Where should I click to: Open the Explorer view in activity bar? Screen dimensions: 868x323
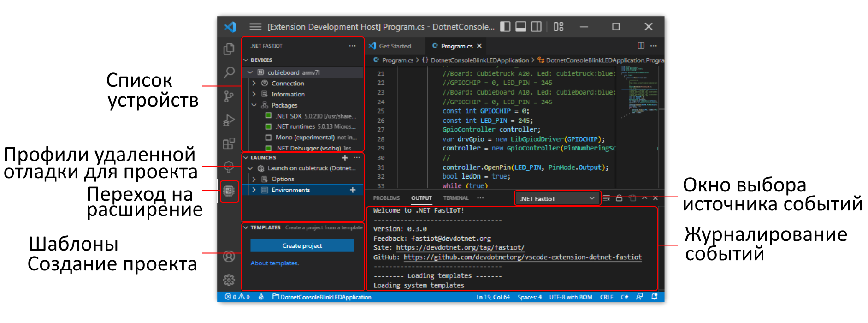click(229, 49)
